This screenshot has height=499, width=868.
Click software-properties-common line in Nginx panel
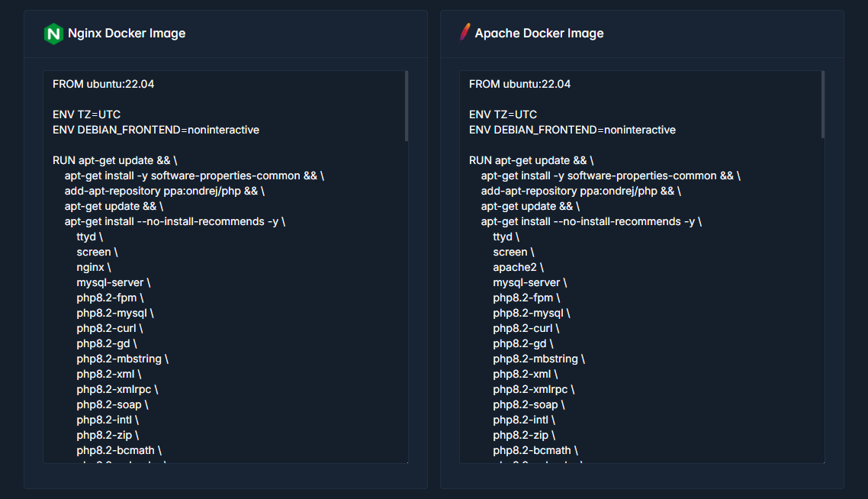(x=194, y=175)
